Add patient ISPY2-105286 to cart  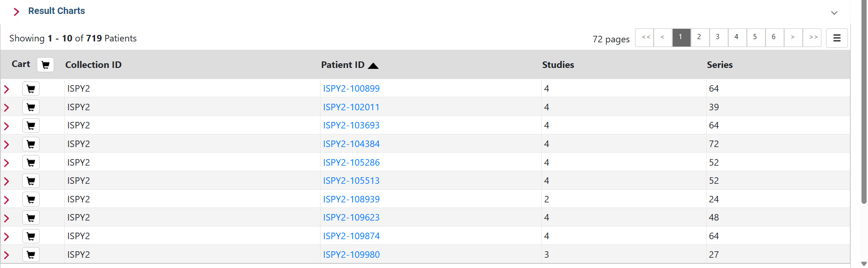click(x=31, y=162)
